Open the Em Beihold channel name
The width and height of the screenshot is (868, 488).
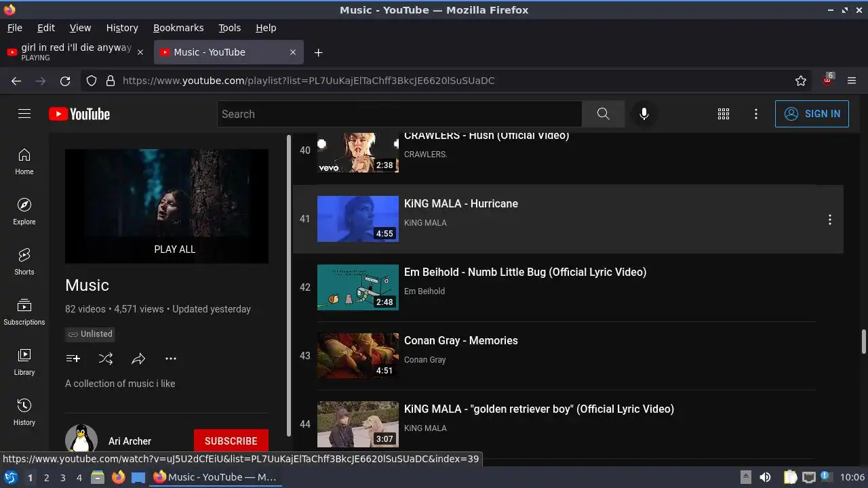425,291
